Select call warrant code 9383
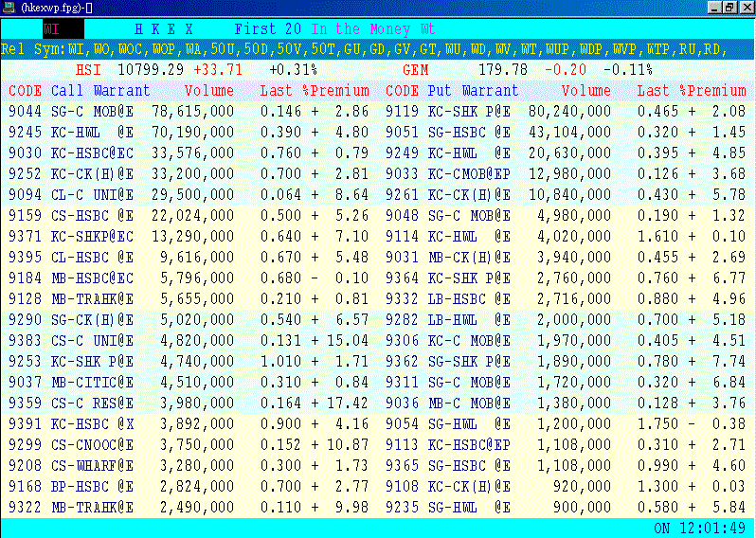756x538 pixels. 25,340
